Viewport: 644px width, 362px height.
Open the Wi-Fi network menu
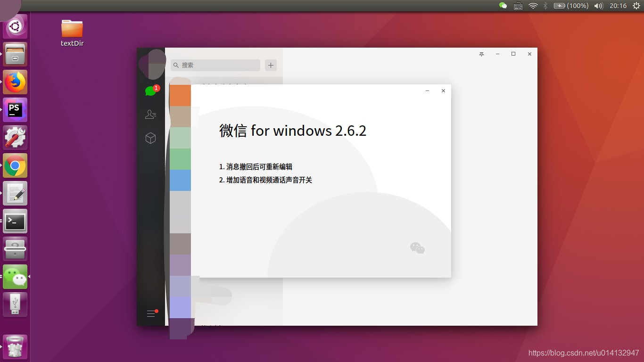pyautogui.click(x=533, y=6)
